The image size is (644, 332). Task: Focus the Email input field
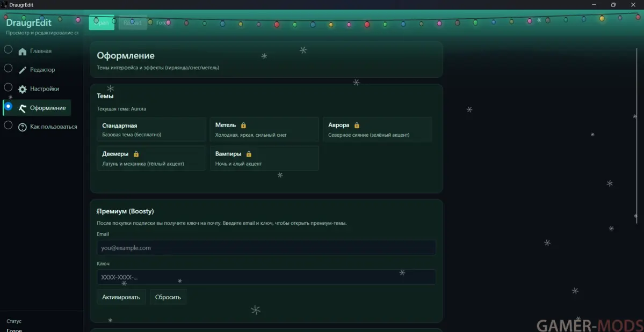click(266, 248)
